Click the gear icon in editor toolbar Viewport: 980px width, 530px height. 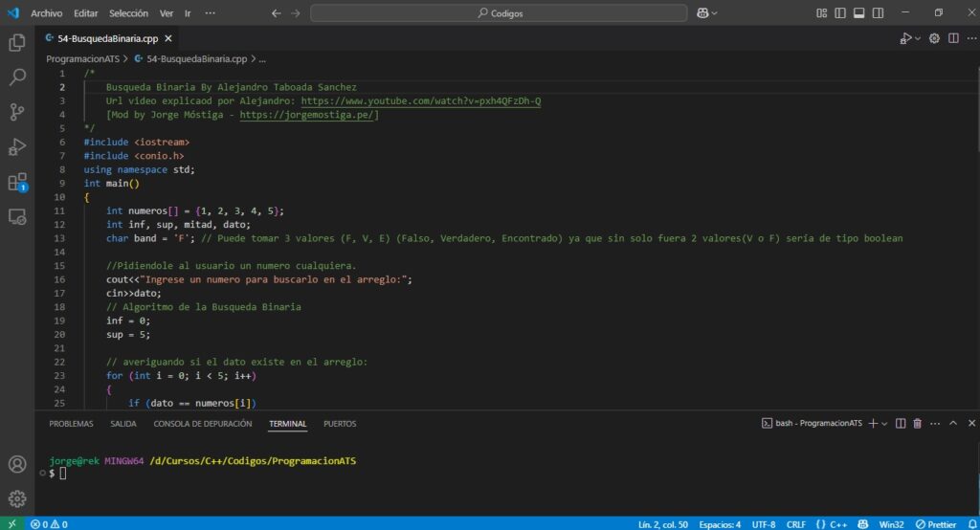934,38
